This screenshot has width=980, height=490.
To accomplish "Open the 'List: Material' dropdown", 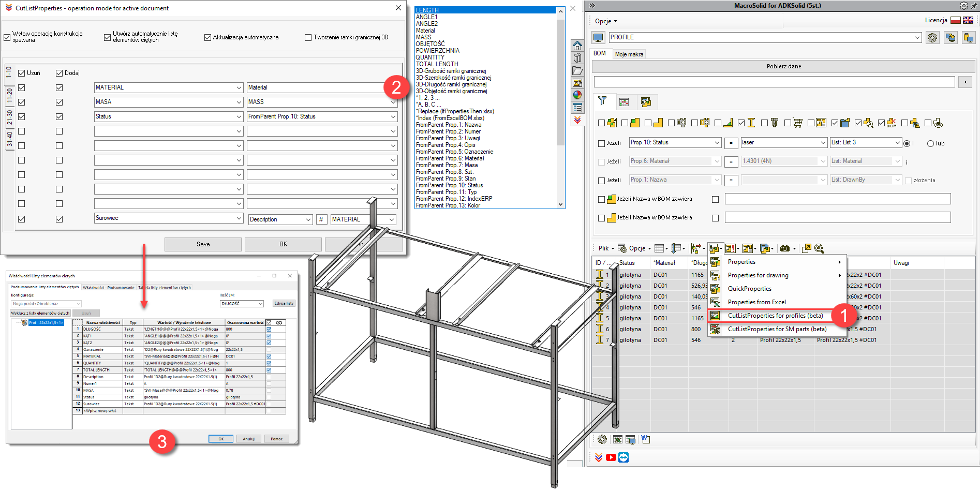I will [865, 161].
